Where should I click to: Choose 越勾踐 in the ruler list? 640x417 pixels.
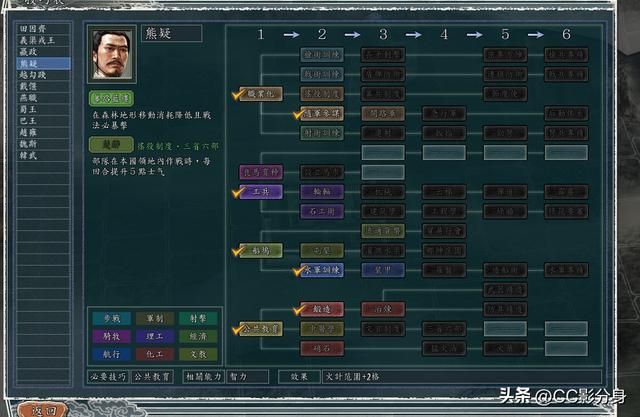tap(43, 75)
